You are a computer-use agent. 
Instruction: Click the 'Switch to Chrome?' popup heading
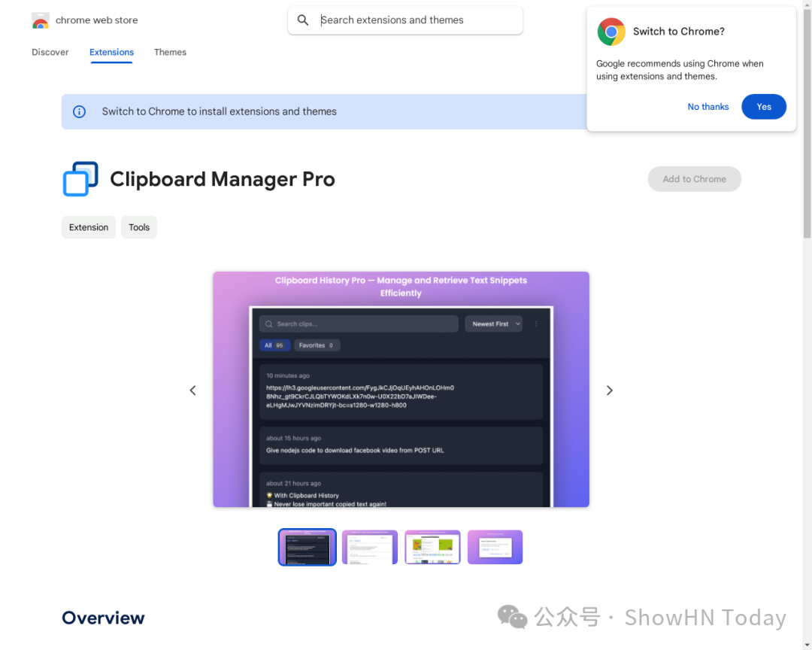[x=678, y=32]
